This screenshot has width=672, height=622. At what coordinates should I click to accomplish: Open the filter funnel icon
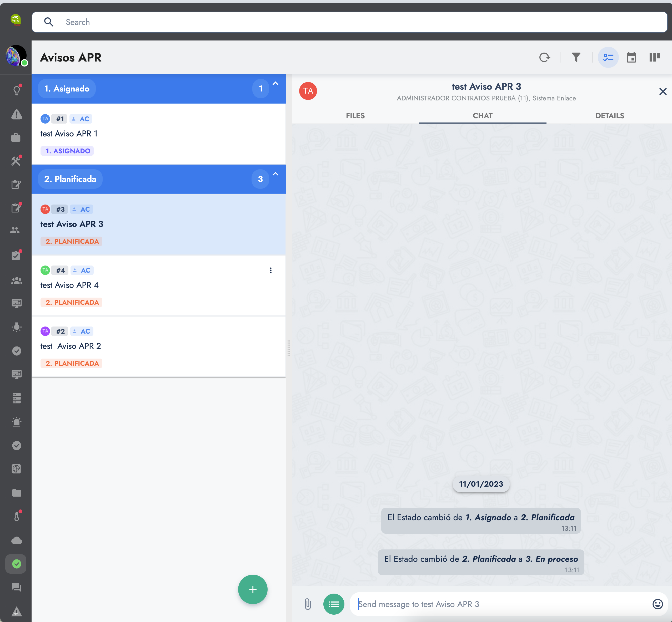pyautogui.click(x=576, y=58)
